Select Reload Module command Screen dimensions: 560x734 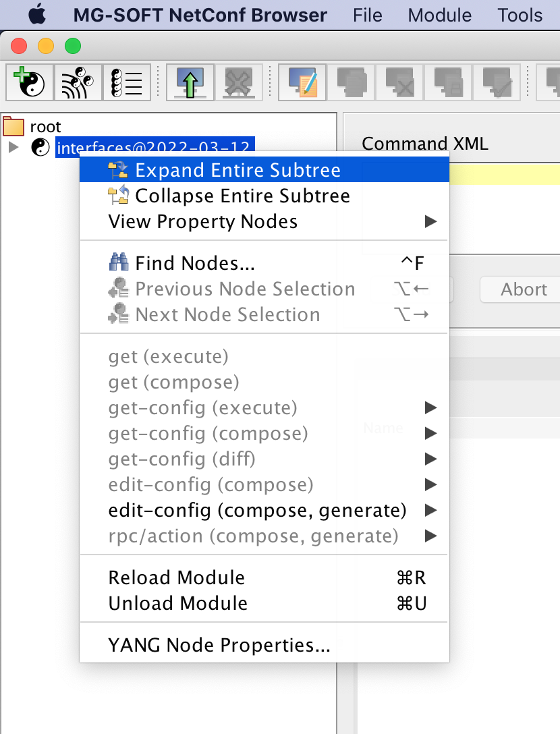click(177, 577)
